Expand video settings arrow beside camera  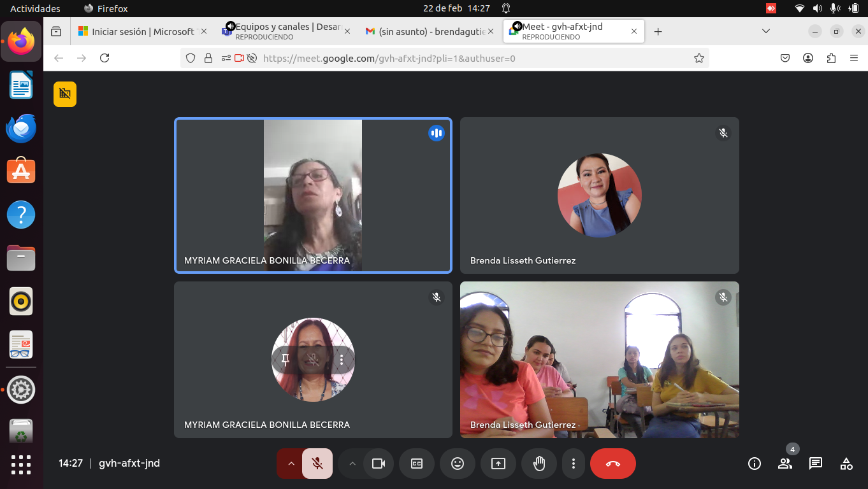click(x=352, y=464)
